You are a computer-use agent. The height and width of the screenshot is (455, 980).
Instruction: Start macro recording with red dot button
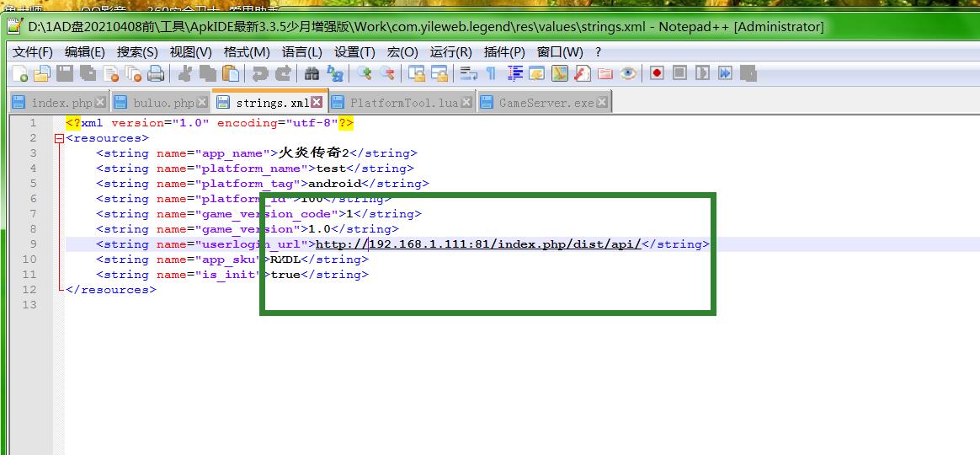coord(657,74)
